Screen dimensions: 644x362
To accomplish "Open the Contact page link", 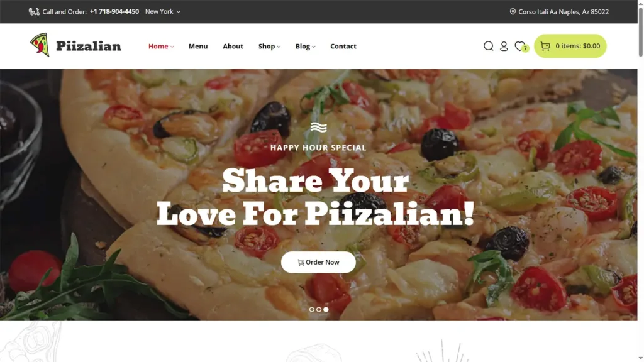I will click(343, 46).
